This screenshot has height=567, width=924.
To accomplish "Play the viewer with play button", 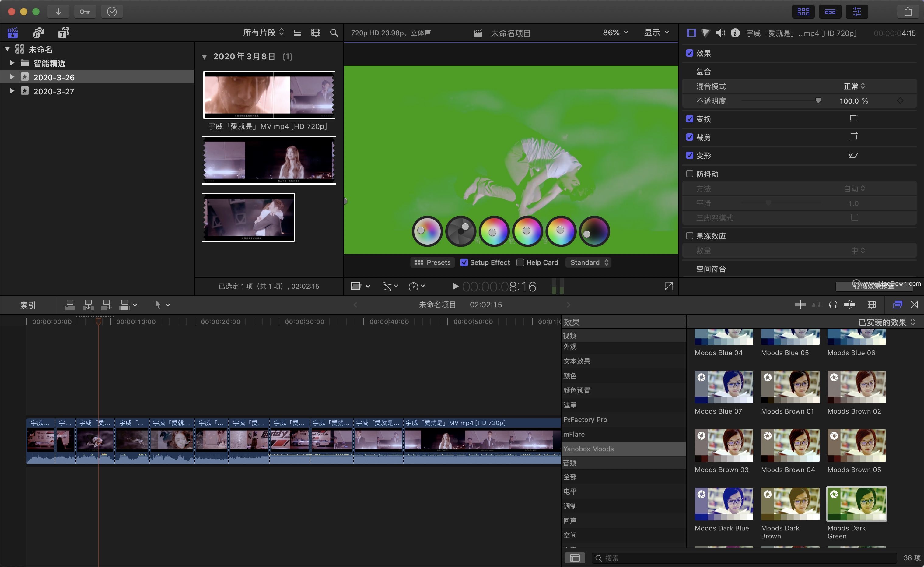I will coord(455,286).
